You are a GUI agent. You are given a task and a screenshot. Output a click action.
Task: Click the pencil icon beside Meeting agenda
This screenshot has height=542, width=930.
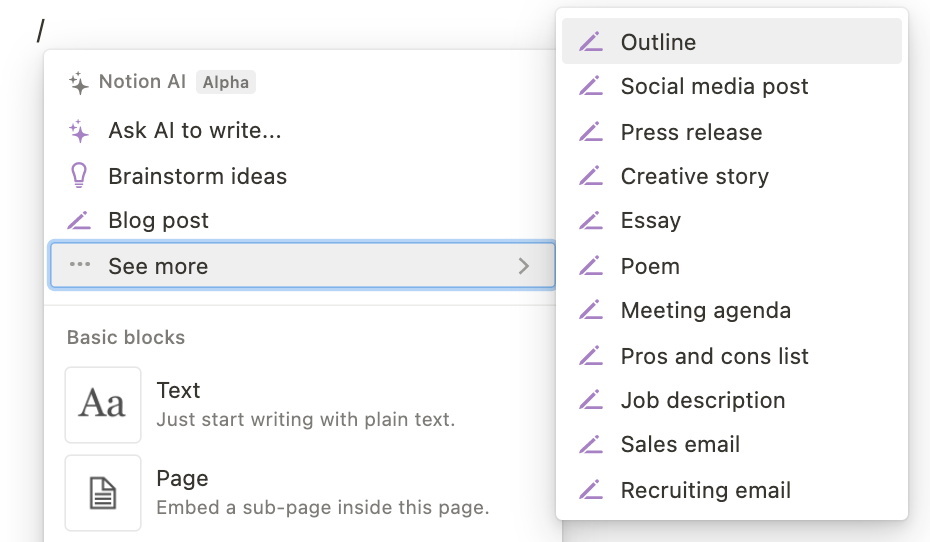(x=591, y=310)
